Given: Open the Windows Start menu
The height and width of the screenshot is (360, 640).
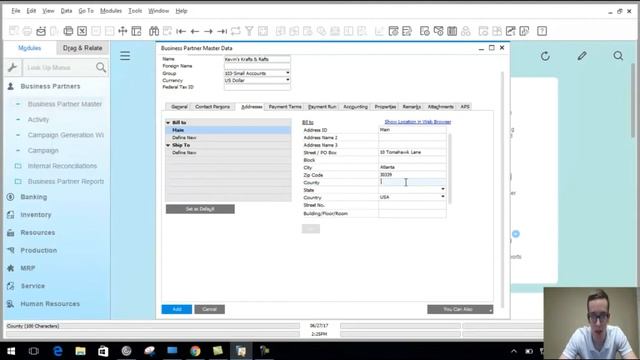Looking at the screenshot, I should coord(11,351).
